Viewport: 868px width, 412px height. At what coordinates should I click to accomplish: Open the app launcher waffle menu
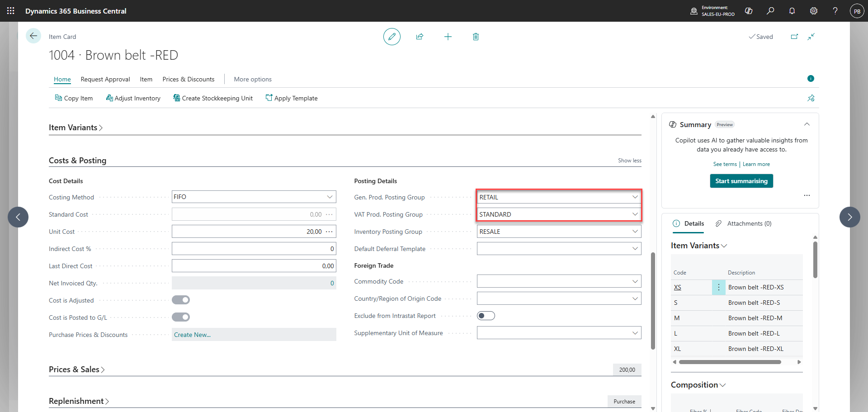click(11, 11)
